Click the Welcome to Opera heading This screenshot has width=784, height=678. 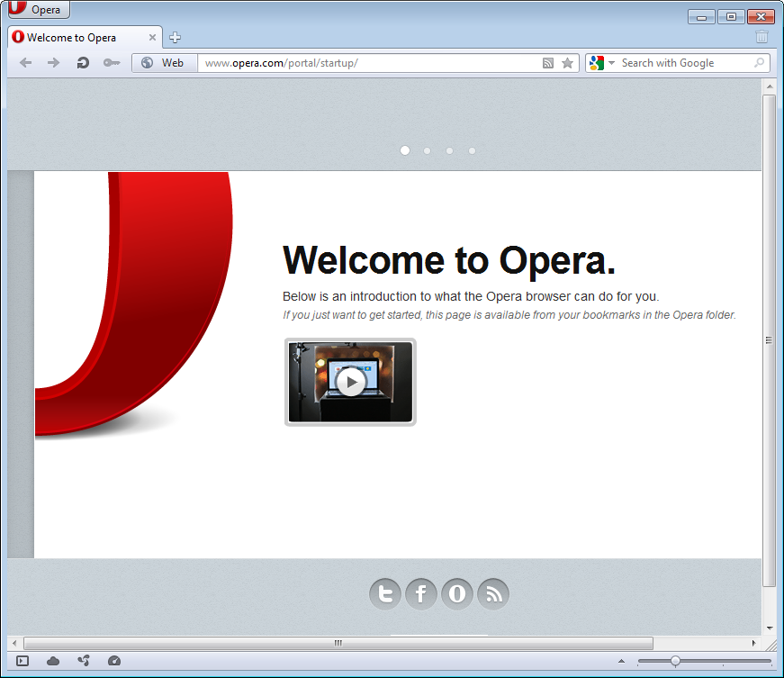click(449, 260)
